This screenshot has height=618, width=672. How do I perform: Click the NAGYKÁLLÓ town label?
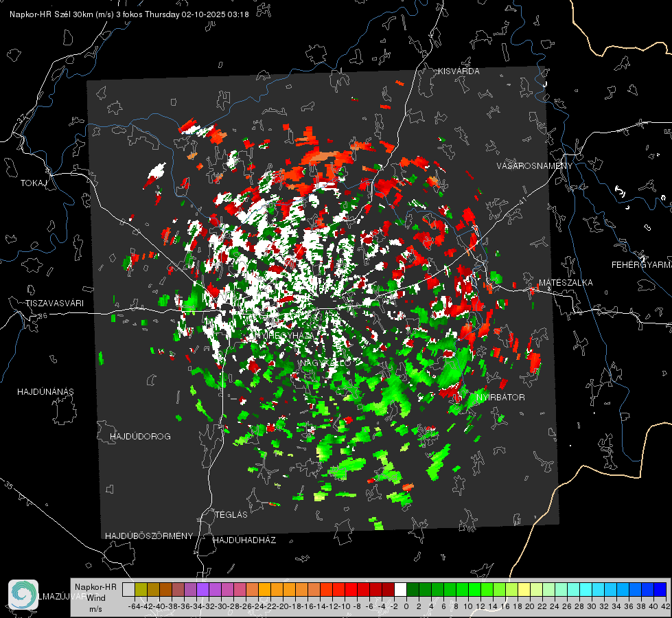(x=325, y=363)
